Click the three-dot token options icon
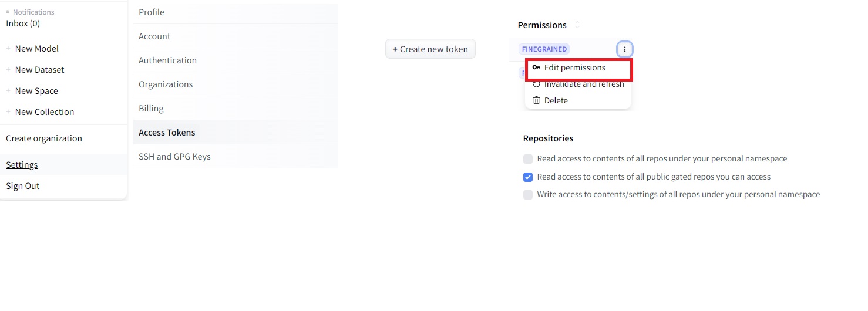The height and width of the screenshot is (311, 868). 624,49
